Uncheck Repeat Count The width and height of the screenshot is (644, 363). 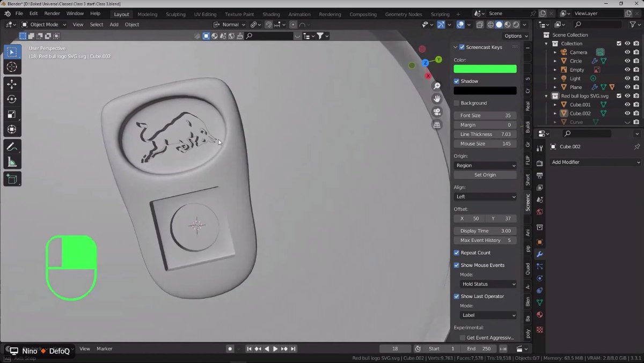[x=457, y=253]
